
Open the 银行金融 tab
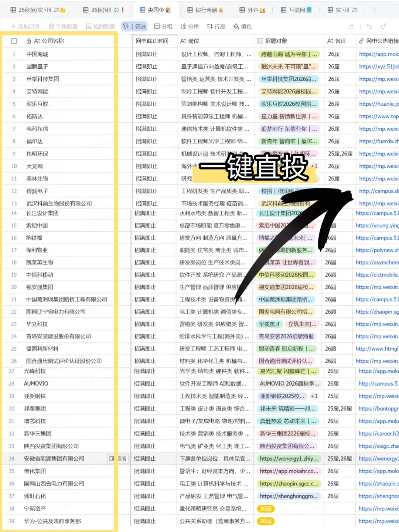205,10
